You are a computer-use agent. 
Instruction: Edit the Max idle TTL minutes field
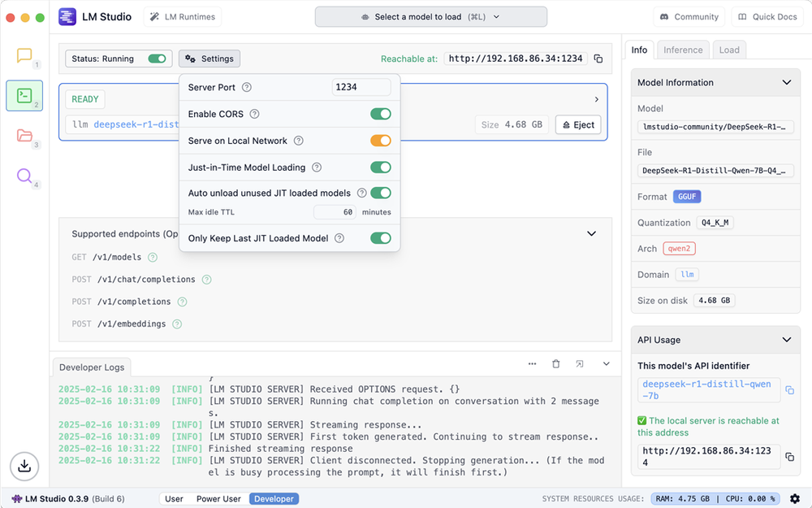[335, 212]
